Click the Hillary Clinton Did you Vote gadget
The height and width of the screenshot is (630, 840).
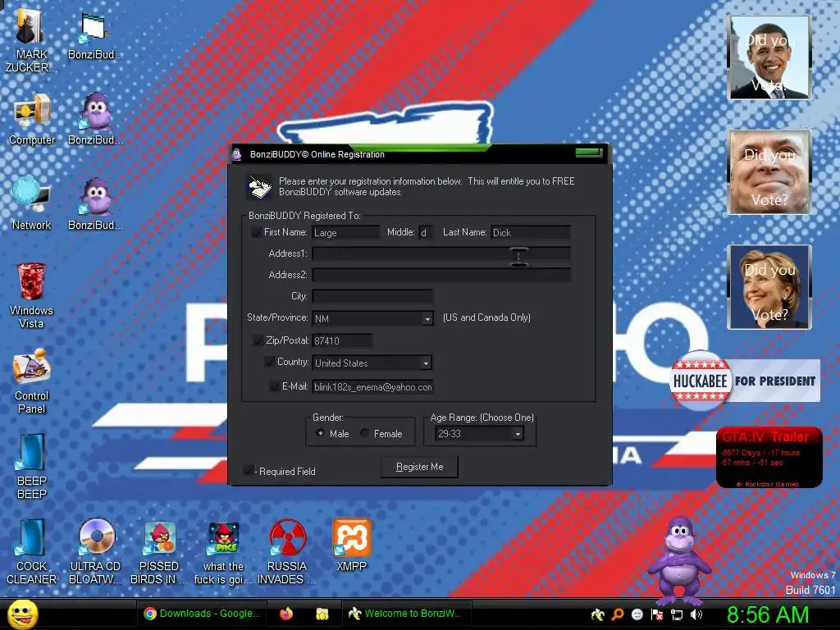click(769, 286)
